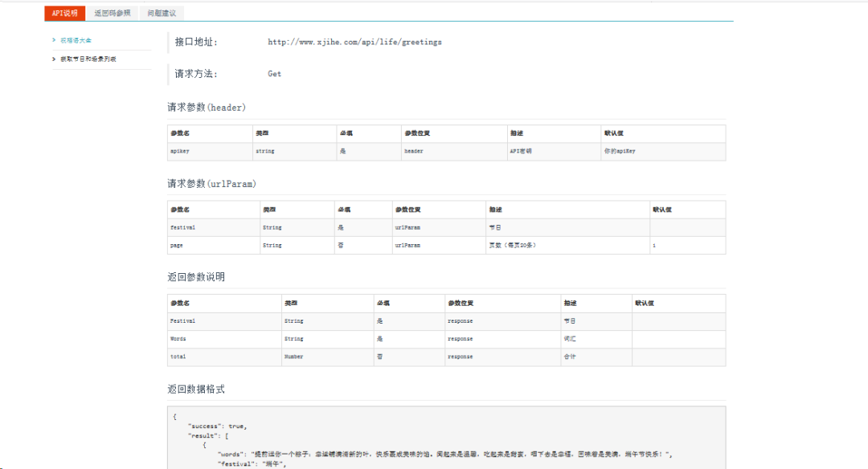The height and width of the screenshot is (469, 868).
Task: Open the 问题建议 tab
Action: pyautogui.click(x=162, y=14)
